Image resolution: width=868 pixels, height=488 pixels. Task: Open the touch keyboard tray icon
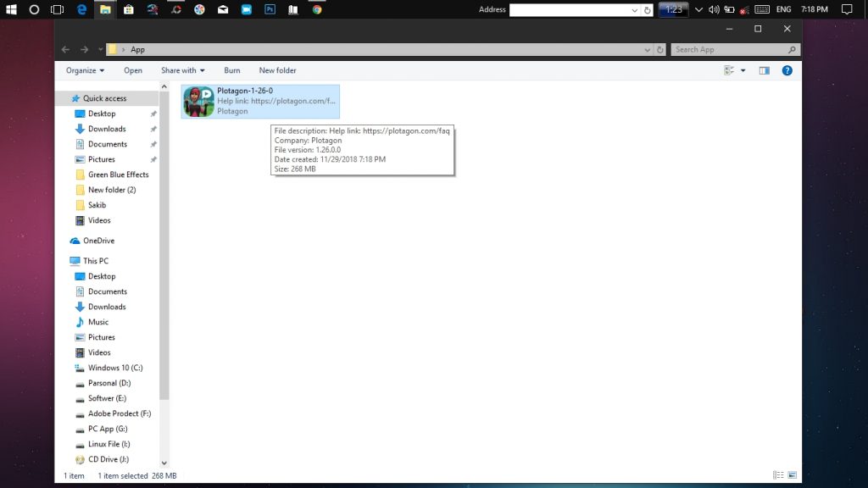coord(762,9)
